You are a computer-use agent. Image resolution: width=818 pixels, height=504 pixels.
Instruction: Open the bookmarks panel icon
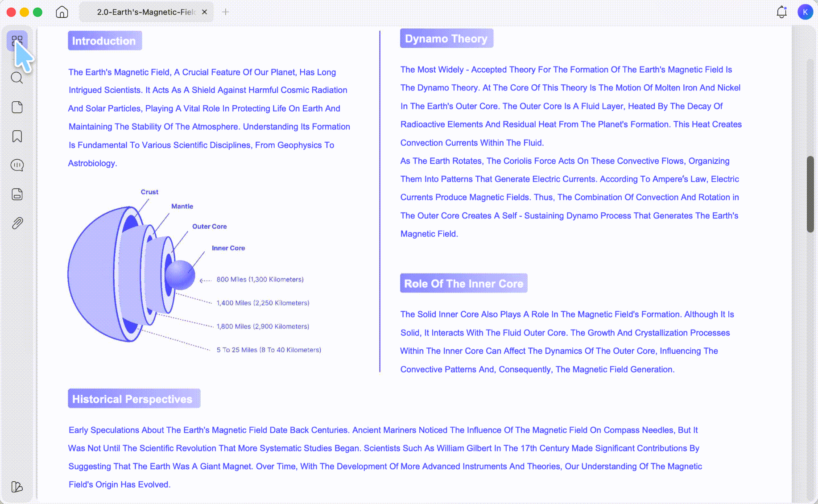click(17, 136)
